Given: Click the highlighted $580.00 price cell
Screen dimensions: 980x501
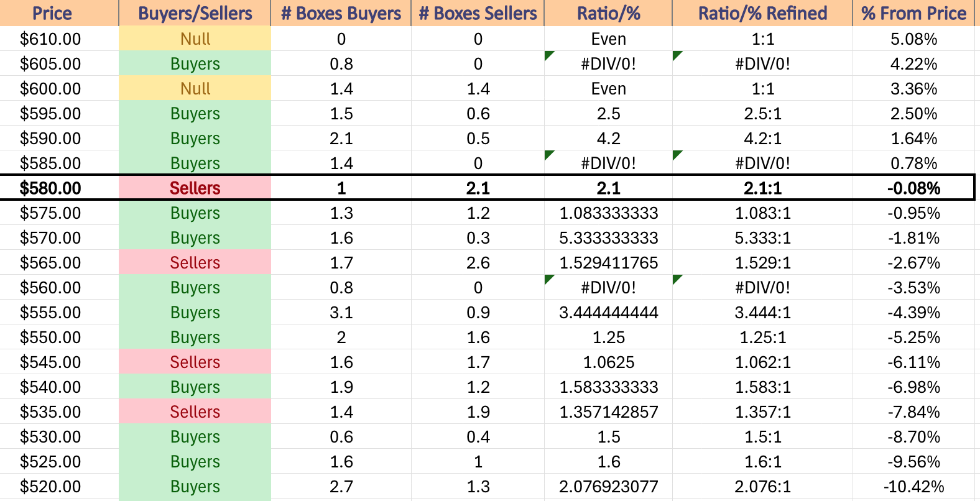Looking at the screenshot, I should (59, 188).
